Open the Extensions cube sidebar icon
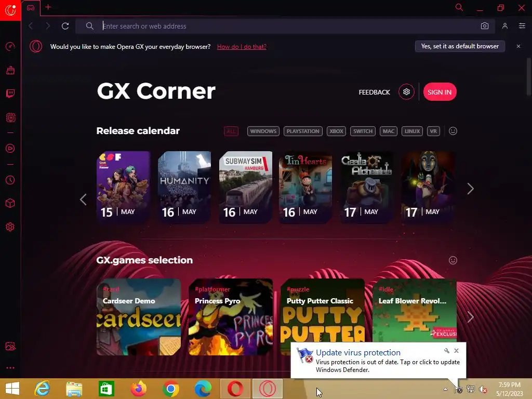 pyautogui.click(x=10, y=203)
